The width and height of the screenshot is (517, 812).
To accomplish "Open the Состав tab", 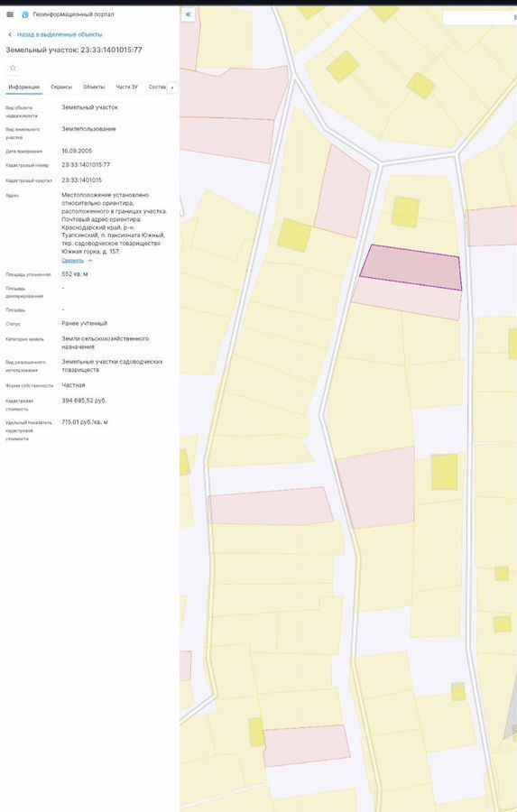I will [x=157, y=87].
